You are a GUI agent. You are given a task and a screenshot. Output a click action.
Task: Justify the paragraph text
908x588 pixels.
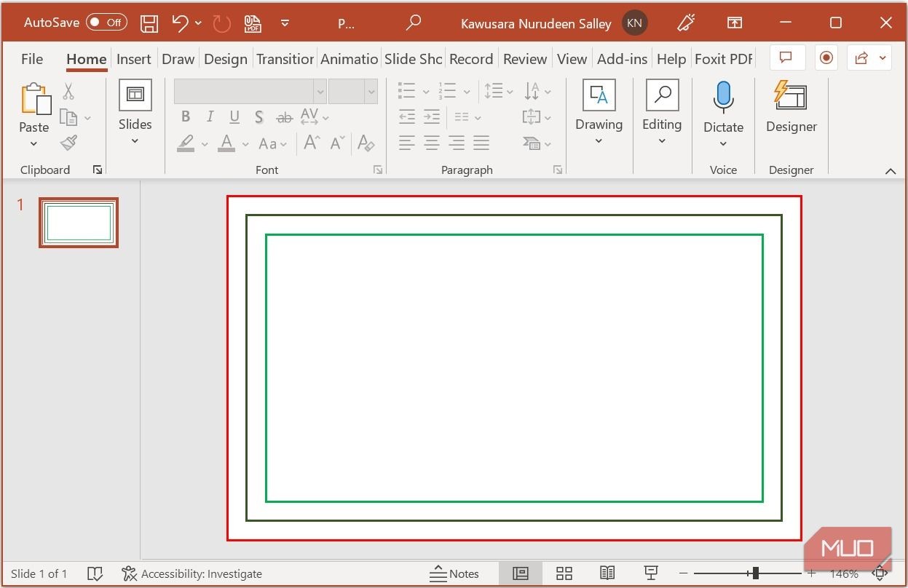(x=481, y=143)
